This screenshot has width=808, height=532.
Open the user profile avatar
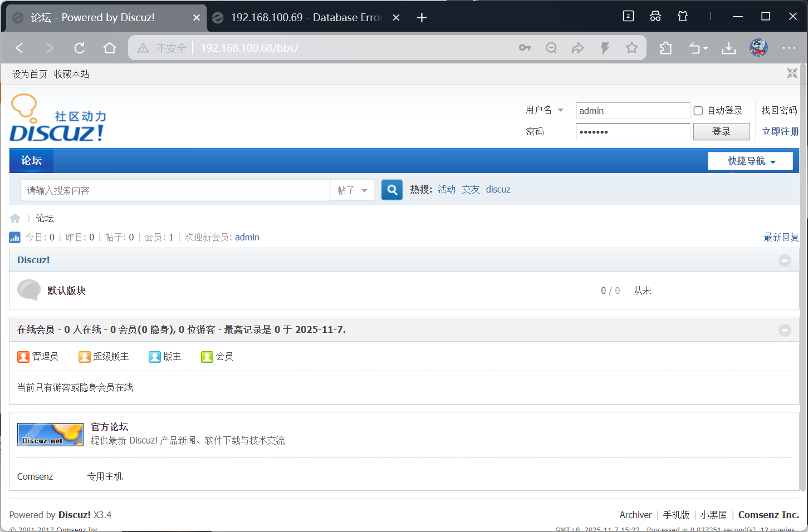coord(758,48)
